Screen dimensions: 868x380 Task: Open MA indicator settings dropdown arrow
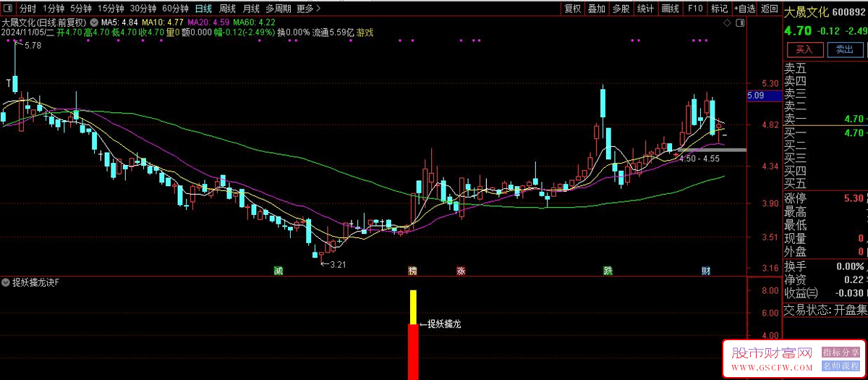(93, 22)
